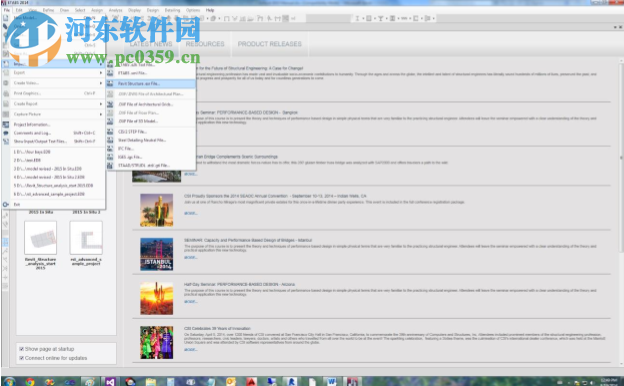Click the cactus sunset Arizona news thumbnail
Screen dimensions: 624x386
(156, 298)
